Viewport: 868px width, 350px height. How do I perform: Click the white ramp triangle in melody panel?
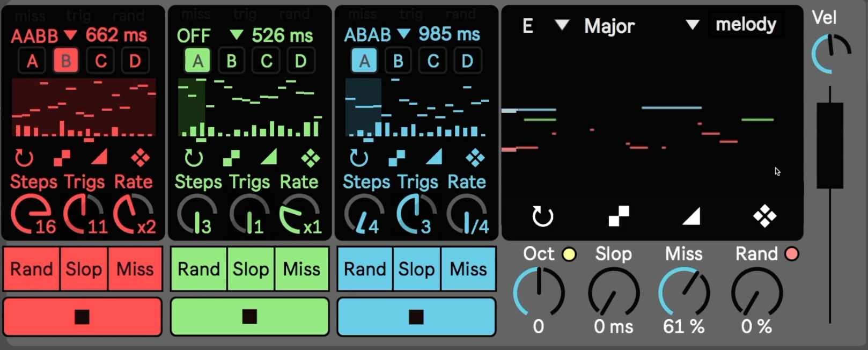point(691,216)
